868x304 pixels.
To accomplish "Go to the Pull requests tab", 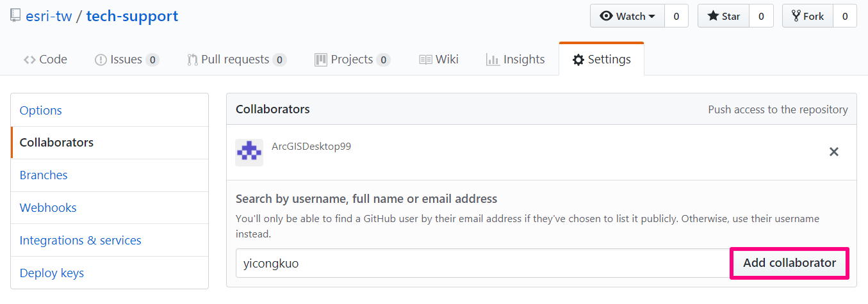I will (237, 60).
